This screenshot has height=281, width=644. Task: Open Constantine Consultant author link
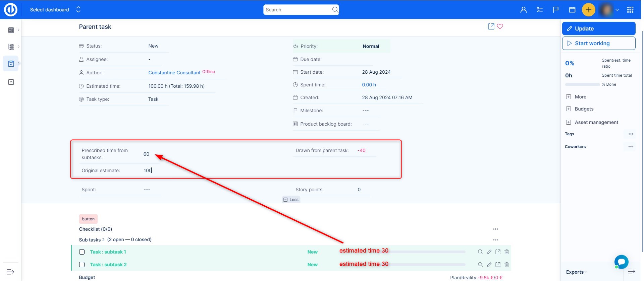(x=174, y=73)
